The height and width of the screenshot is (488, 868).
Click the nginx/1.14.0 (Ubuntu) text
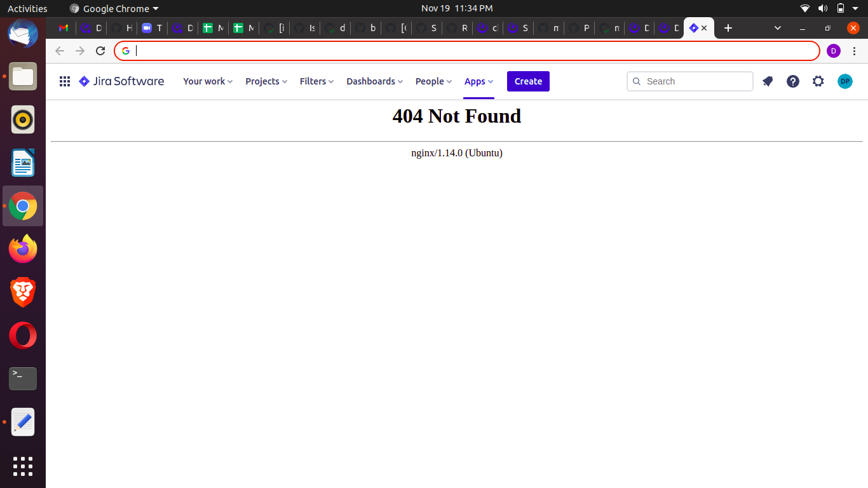click(x=457, y=153)
